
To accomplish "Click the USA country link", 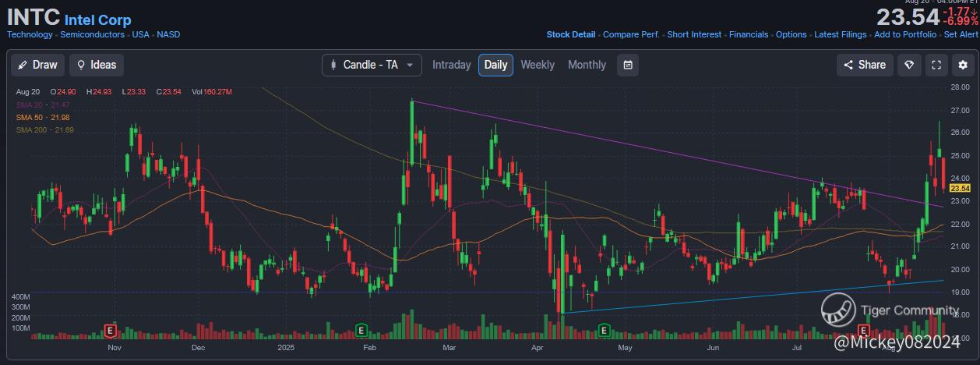I will tap(140, 34).
